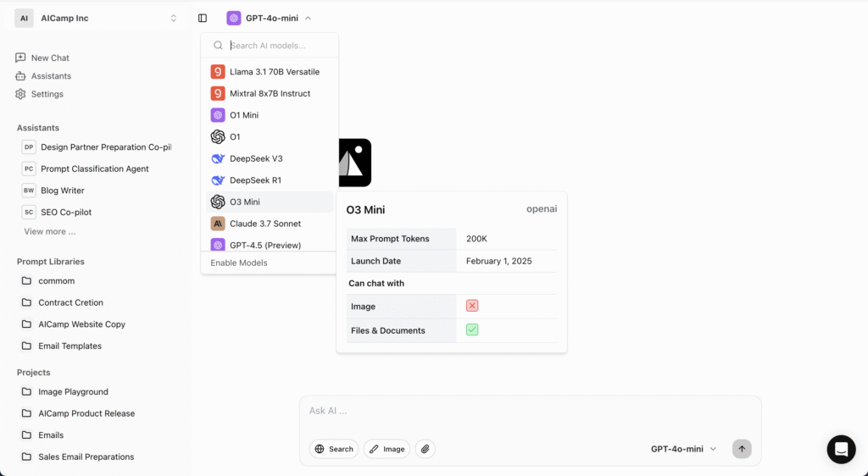Click the red X for Image support
Viewport: 868px width, 476px height.
(472, 306)
